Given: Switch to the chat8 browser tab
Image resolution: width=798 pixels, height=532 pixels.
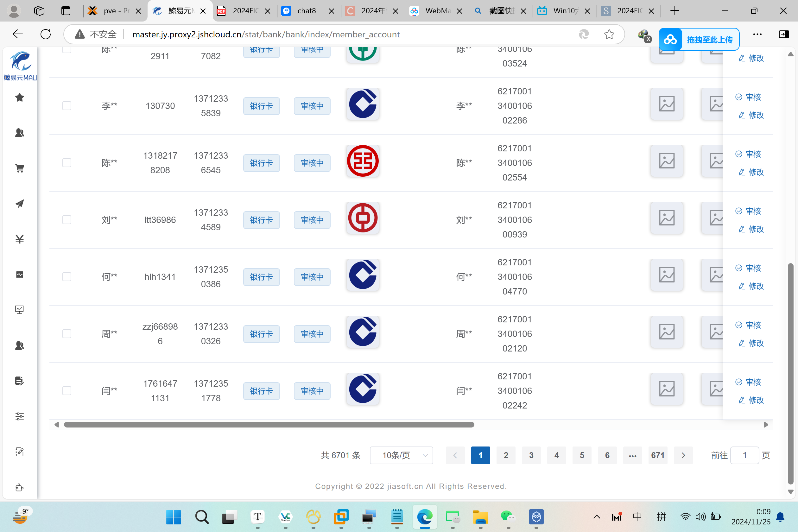Looking at the screenshot, I should [307, 11].
